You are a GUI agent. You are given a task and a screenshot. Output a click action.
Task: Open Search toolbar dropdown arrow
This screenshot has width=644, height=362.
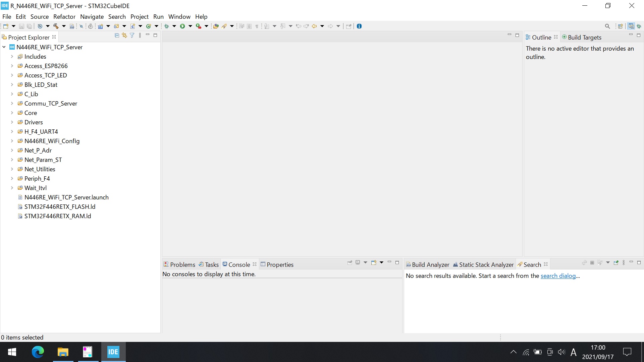pyautogui.click(x=232, y=26)
